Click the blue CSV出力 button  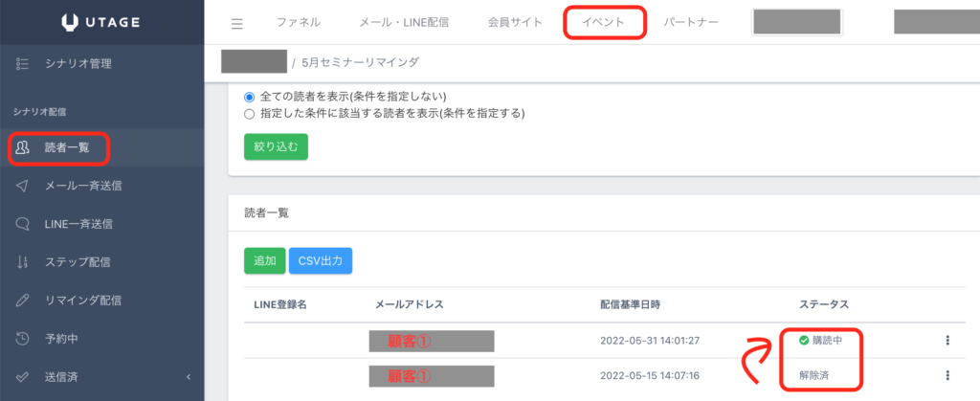[x=321, y=260]
